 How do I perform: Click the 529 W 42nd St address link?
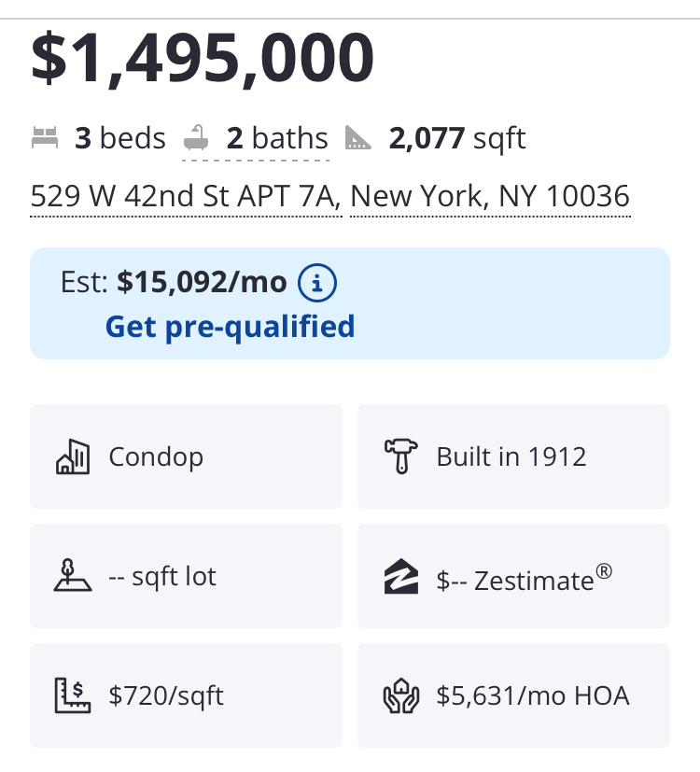pyautogui.click(x=186, y=197)
